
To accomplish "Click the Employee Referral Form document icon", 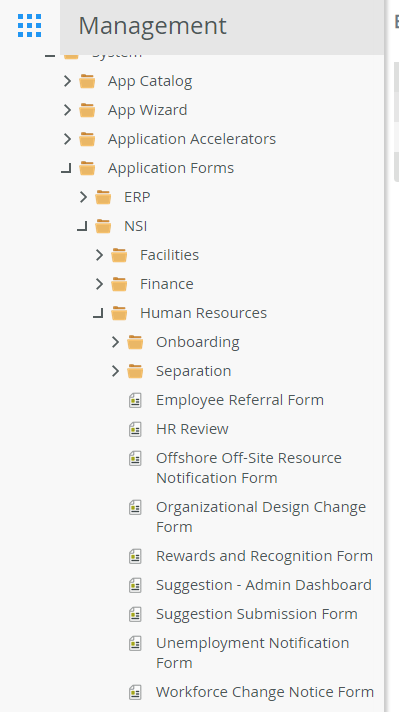I will [135, 400].
